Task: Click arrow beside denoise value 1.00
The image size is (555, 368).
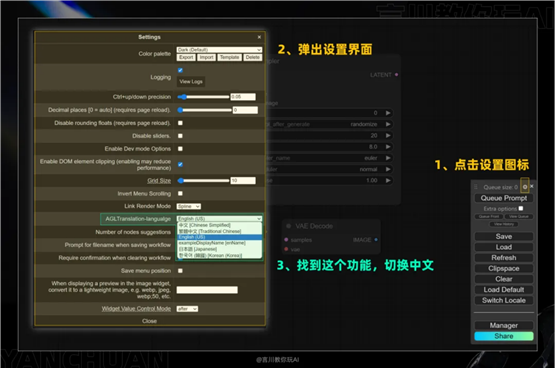Action: point(388,180)
